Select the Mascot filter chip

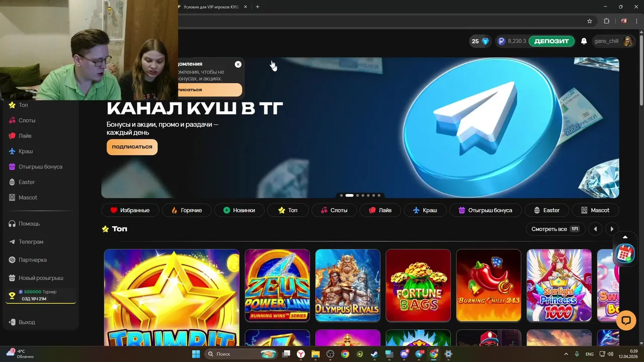tap(595, 210)
